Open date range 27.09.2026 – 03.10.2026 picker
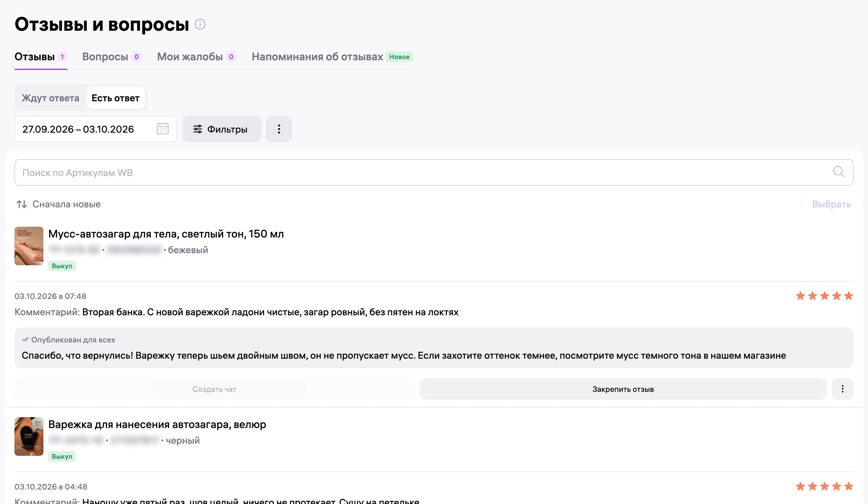Viewport: 868px width, 504px height. coord(96,129)
